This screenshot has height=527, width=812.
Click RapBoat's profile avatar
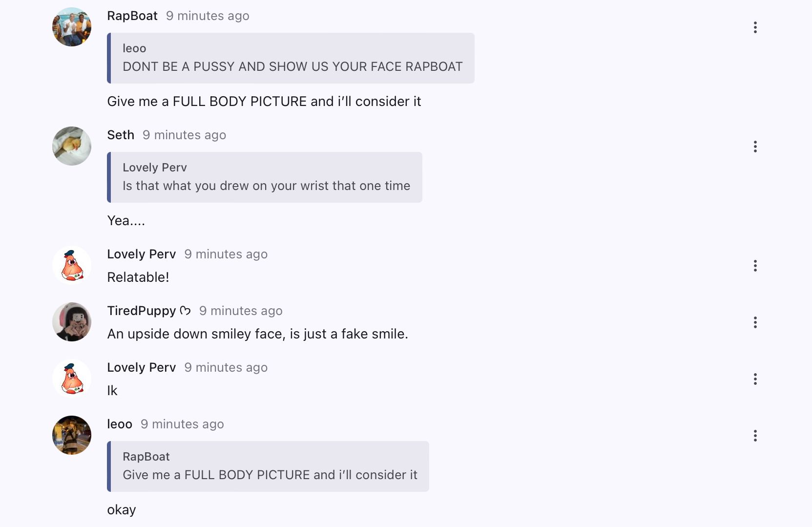coord(72,27)
